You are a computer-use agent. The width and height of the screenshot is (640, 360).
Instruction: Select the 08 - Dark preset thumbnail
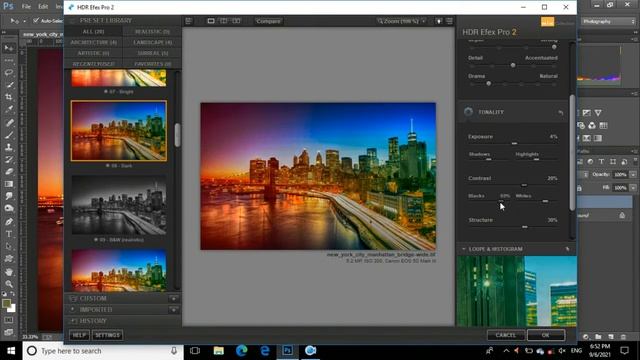tap(119, 131)
